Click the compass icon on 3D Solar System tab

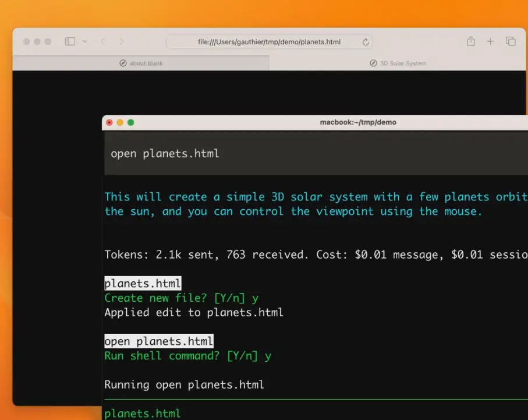(x=373, y=63)
